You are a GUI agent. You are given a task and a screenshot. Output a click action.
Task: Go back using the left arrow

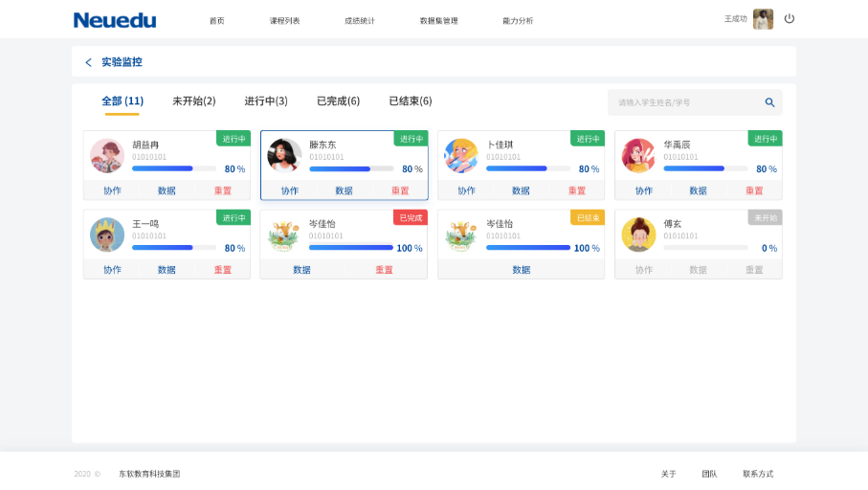(x=89, y=62)
